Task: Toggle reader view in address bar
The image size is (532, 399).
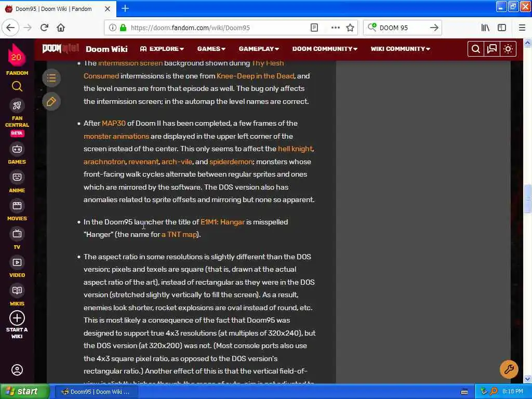Action: pos(314,28)
